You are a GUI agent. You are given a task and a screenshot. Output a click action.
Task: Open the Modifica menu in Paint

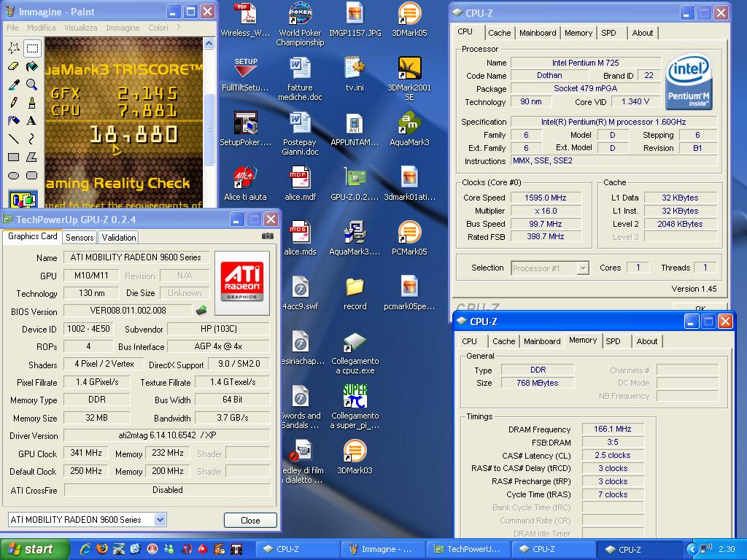(42, 28)
